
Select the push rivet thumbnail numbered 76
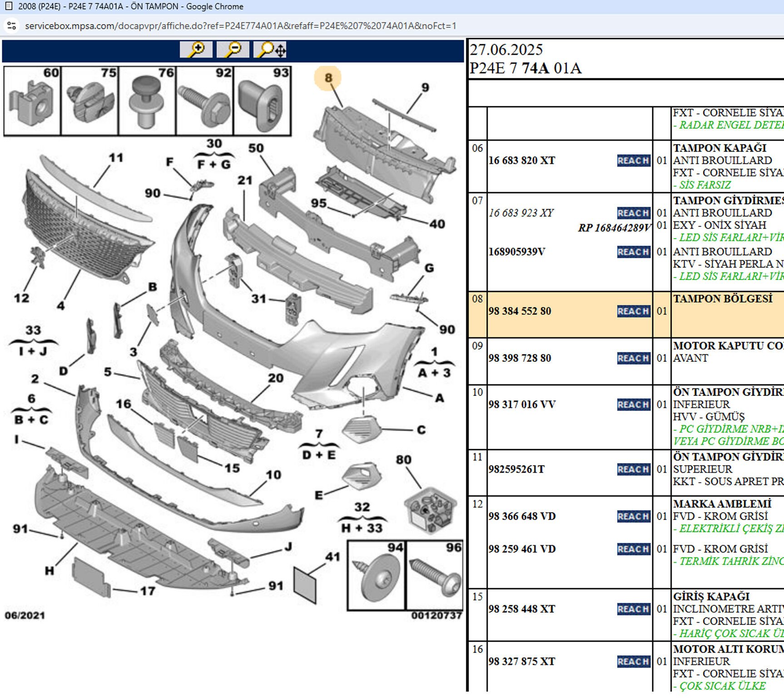click(x=147, y=101)
